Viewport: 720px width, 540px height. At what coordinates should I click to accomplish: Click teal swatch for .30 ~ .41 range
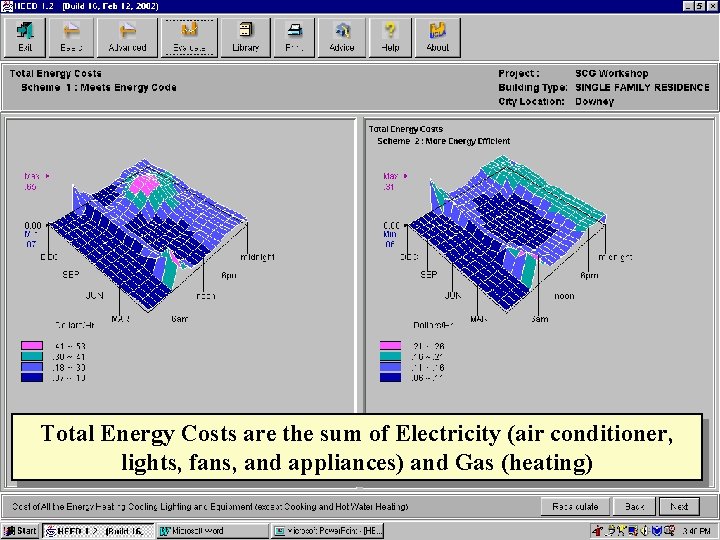click(x=32, y=356)
